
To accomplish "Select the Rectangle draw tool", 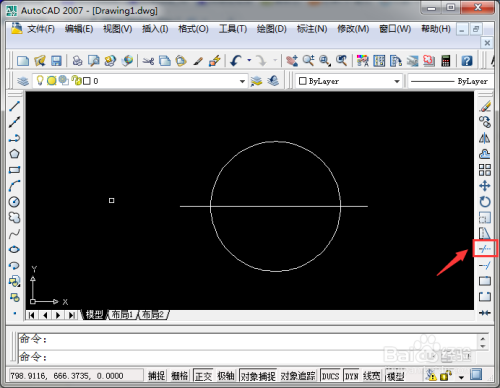I will click(x=14, y=170).
